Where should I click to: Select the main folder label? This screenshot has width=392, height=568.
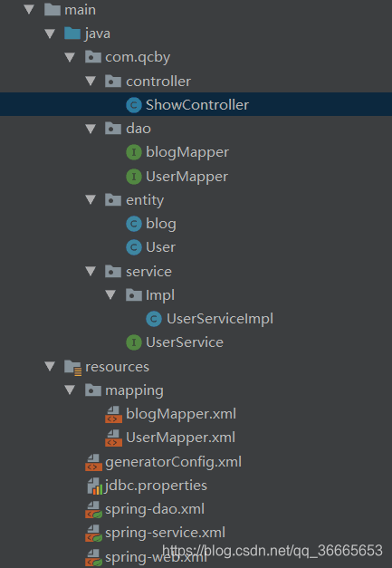80,10
